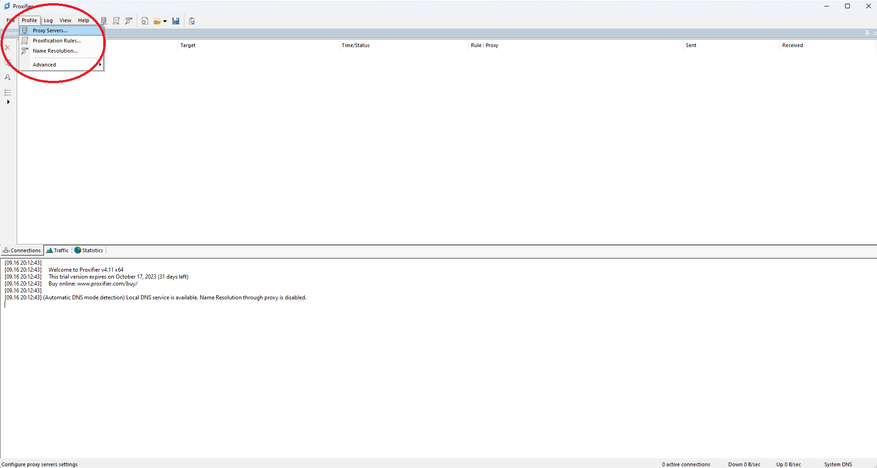Click the clipboard refresh toolbar icon
Image resolution: width=877 pixels, height=468 pixels.
pos(192,21)
